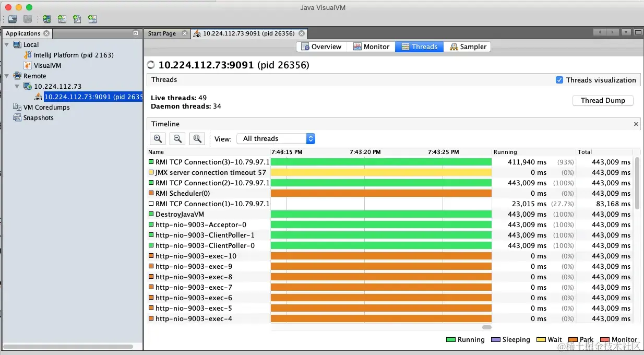
Task: Switch to the Monitor tab
Action: pos(371,46)
